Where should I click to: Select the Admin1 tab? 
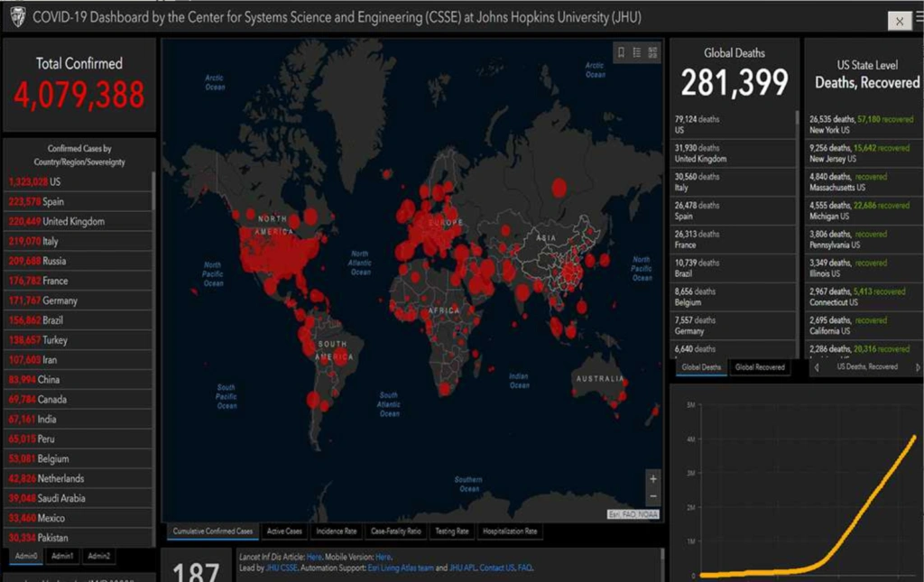pos(62,556)
